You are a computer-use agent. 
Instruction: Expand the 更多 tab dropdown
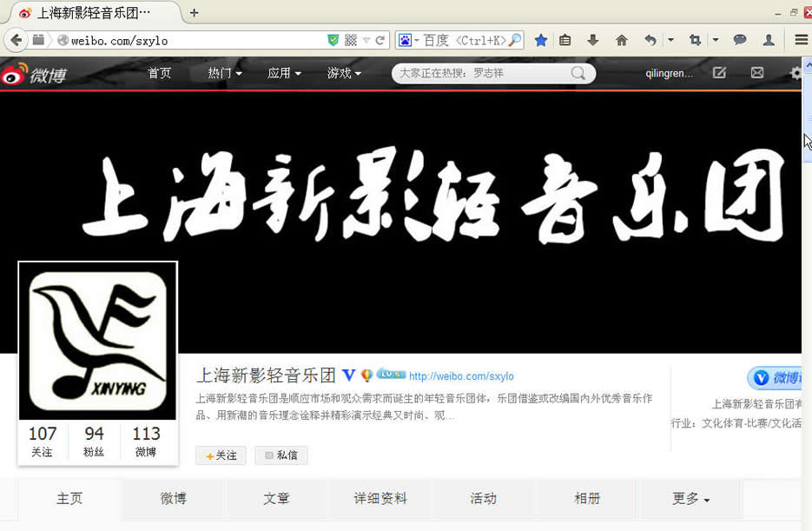coord(690,498)
